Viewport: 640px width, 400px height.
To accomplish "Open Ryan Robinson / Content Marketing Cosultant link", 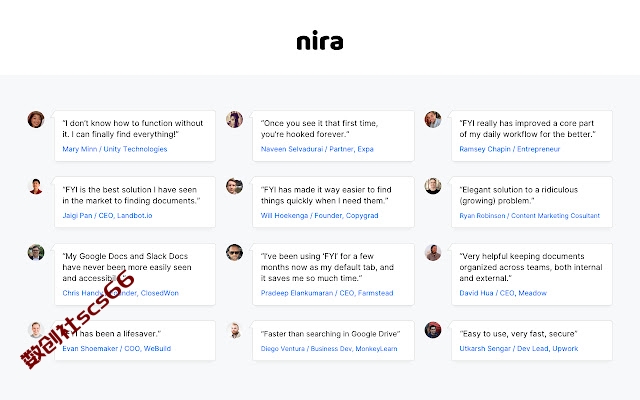I will pyautogui.click(x=529, y=216).
